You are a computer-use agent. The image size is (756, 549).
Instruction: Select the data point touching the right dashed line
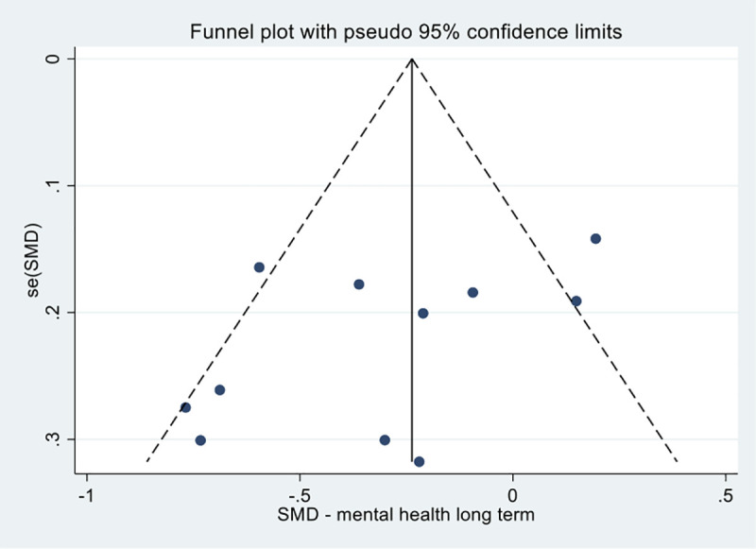(x=576, y=300)
